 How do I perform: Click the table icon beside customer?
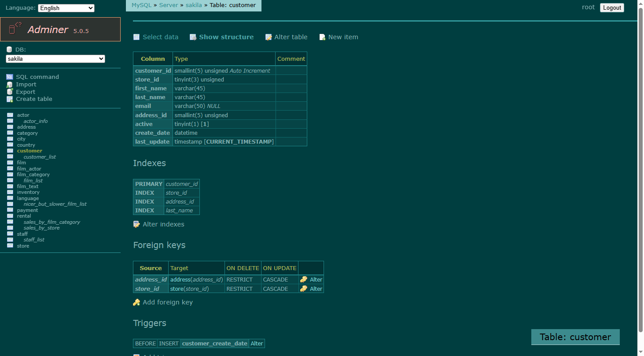[x=10, y=151]
